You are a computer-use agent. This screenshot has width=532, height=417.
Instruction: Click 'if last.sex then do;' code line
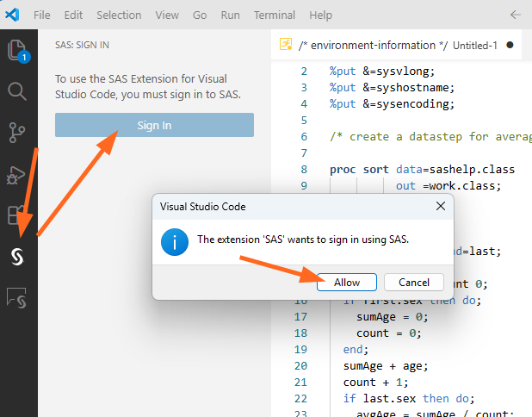pos(409,399)
